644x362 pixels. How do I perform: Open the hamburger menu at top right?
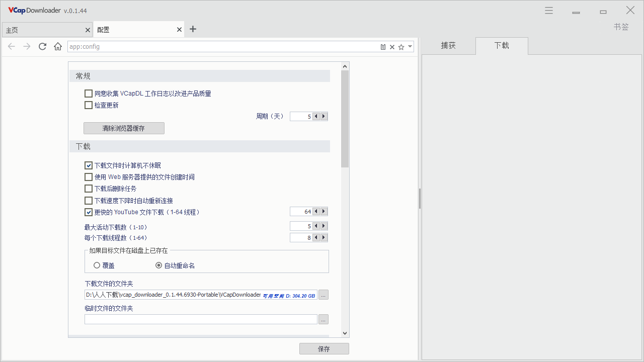click(548, 10)
